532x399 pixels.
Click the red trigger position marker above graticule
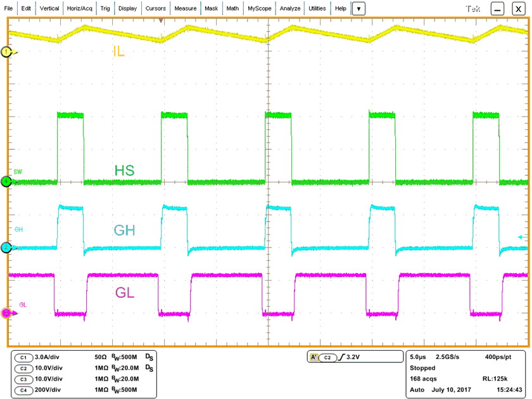(x=162, y=20)
